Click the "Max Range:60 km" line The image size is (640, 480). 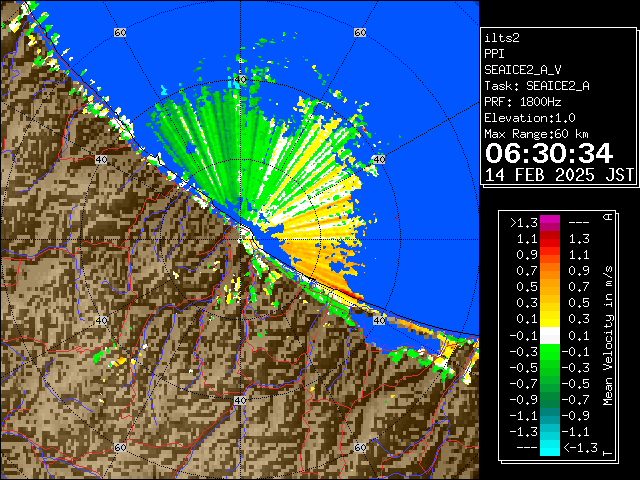point(536,134)
